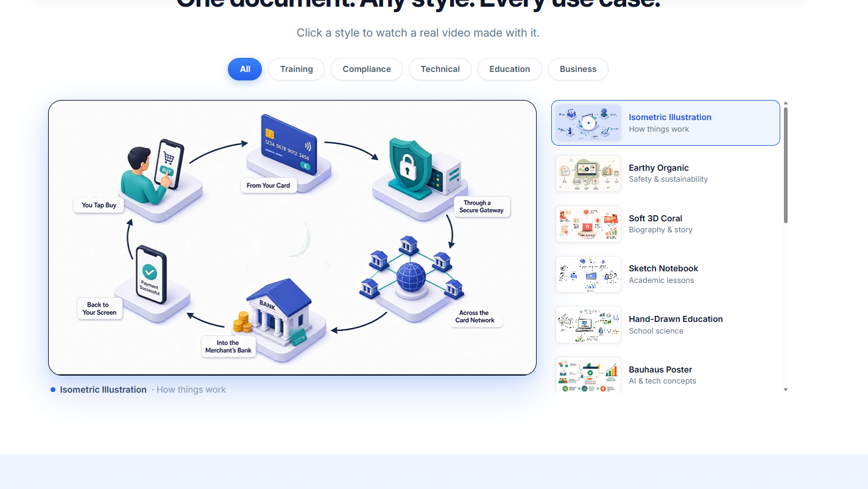Image resolution: width=868 pixels, height=489 pixels.
Task: Filter styles by Compliance
Action: click(x=367, y=70)
